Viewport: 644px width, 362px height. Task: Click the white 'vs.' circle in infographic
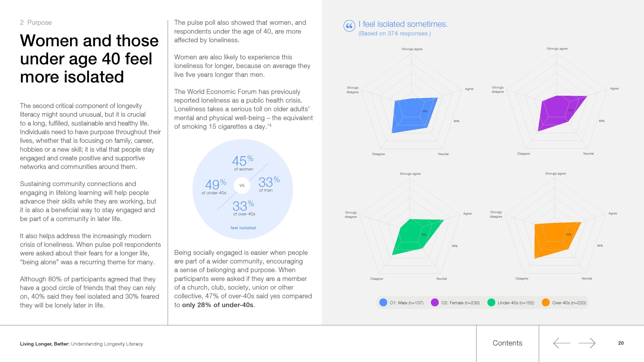pyautogui.click(x=242, y=186)
